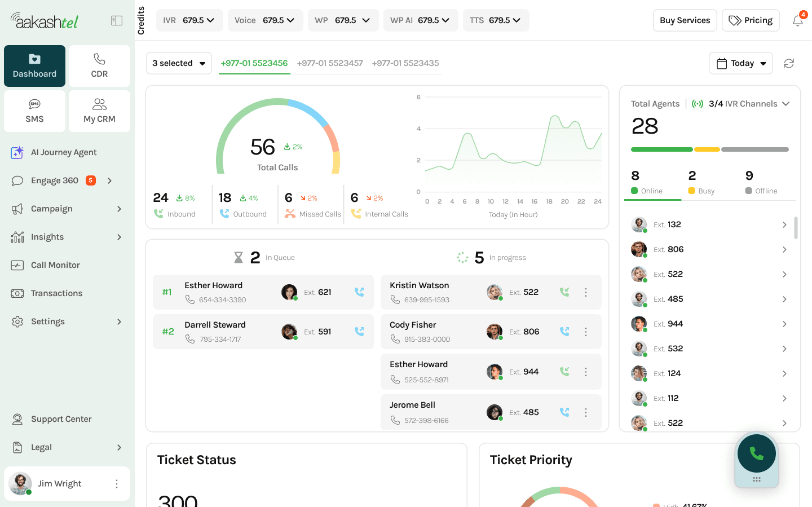
Task: Call Esther Howard queue entry #1
Action: pyautogui.click(x=359, y=292)
